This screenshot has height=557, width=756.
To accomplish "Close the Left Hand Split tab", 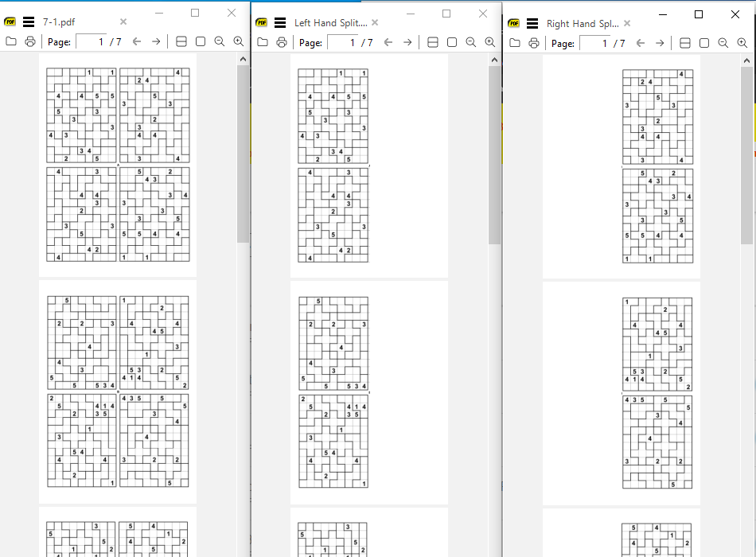I will tap(375, 22).
